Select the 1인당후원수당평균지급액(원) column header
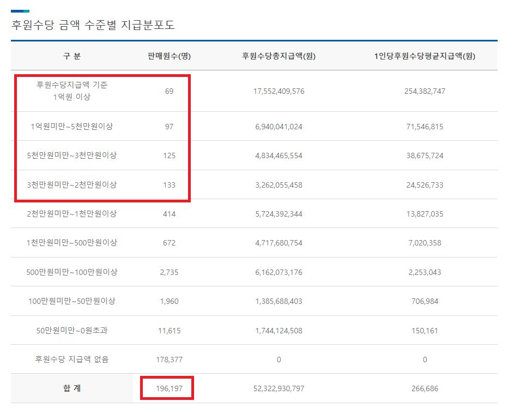Screen dimensions: 532x413 (x=425, y=56)
